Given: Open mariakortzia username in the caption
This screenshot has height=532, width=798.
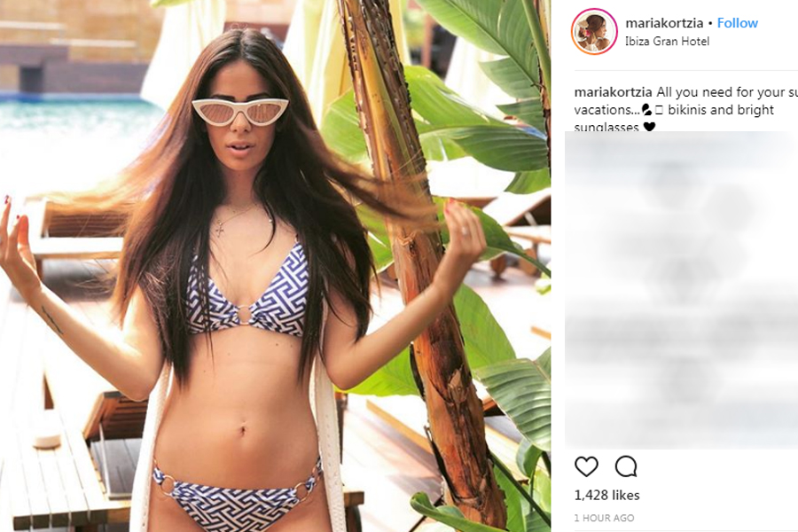Looking at the screenshot, I should [613, 92].
